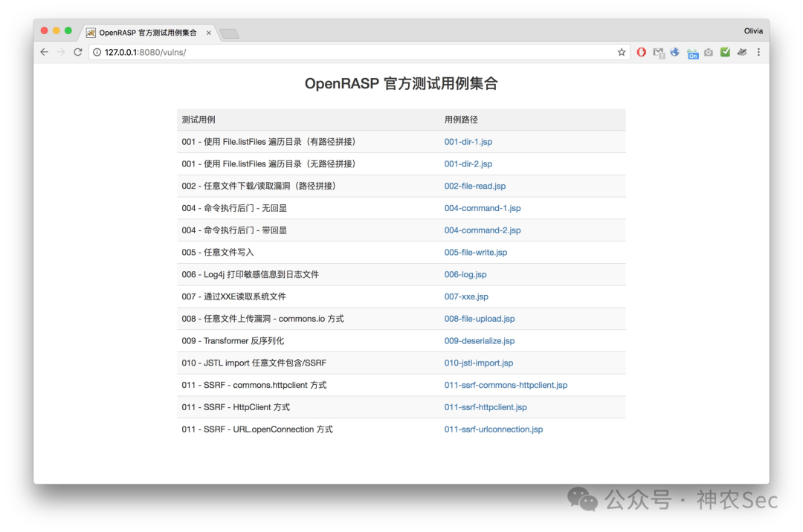Click the Olivia profile button
Viewport: 803px width, 532px height.
point(752,31)
